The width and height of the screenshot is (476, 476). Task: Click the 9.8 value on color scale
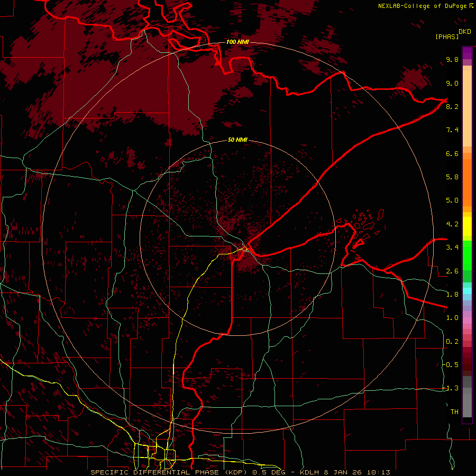coord(452,59)
